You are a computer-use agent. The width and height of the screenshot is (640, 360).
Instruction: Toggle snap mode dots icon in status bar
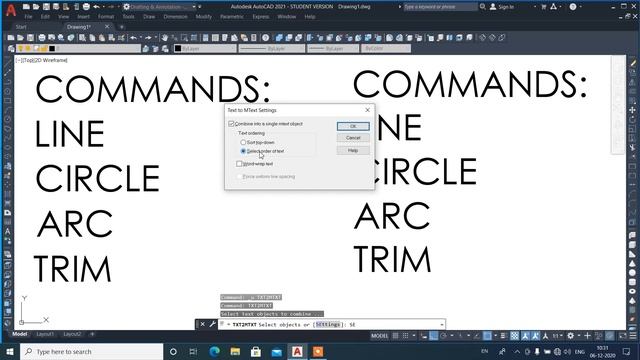(405, 336)
